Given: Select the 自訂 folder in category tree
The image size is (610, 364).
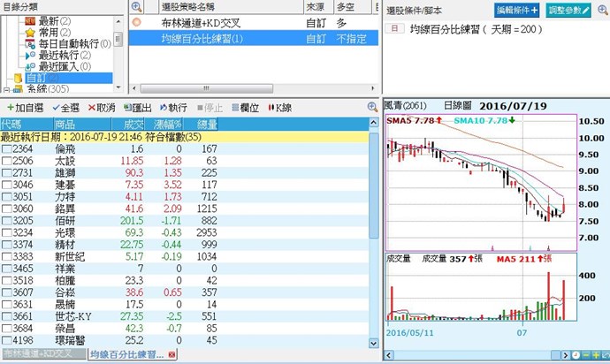Looking at the screenshot, I should (x=35, y=78).
